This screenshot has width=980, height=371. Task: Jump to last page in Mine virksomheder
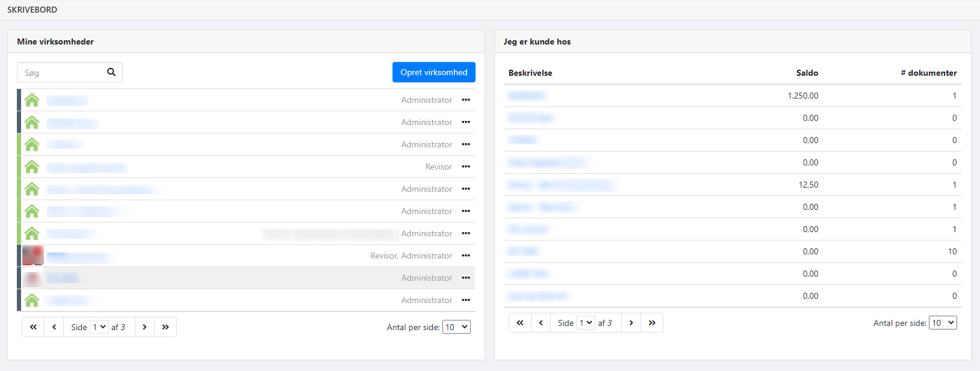166,327
